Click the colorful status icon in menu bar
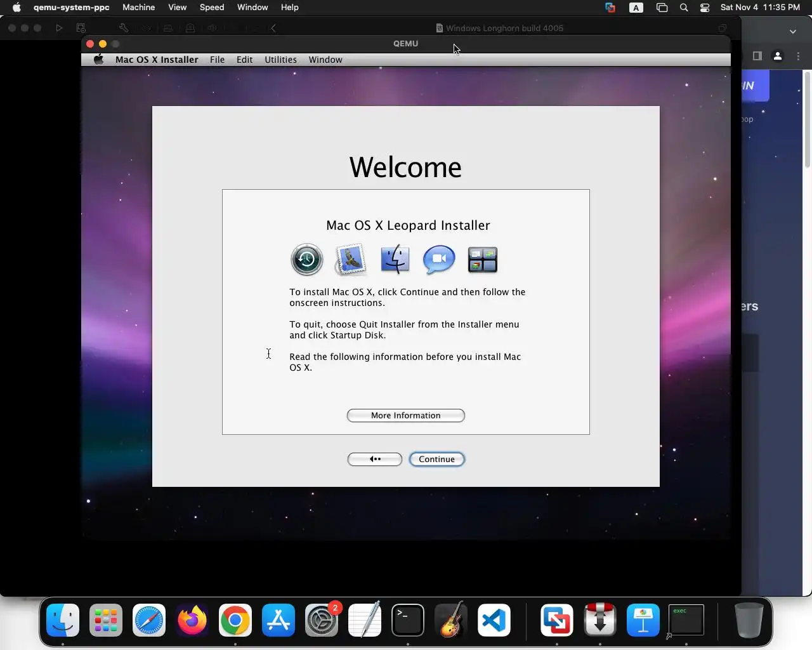This screenshot has height=650, width=812. [610, 8]
